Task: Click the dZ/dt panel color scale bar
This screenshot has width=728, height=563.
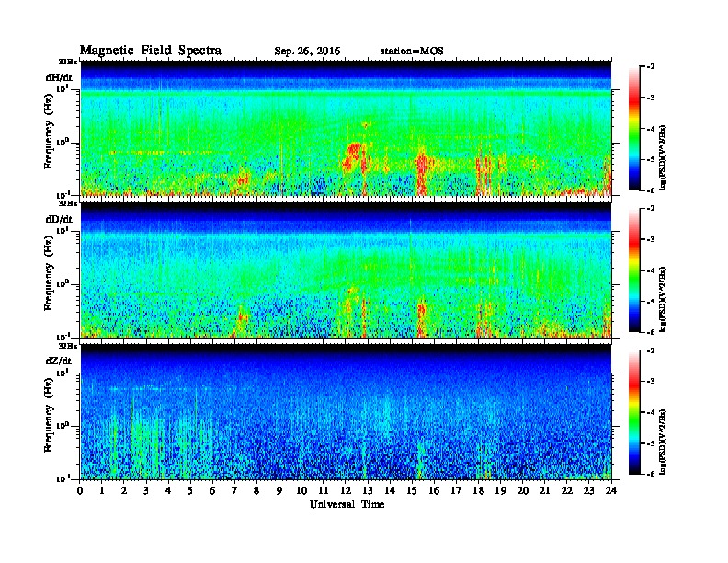Action: (x=634, y=412)
